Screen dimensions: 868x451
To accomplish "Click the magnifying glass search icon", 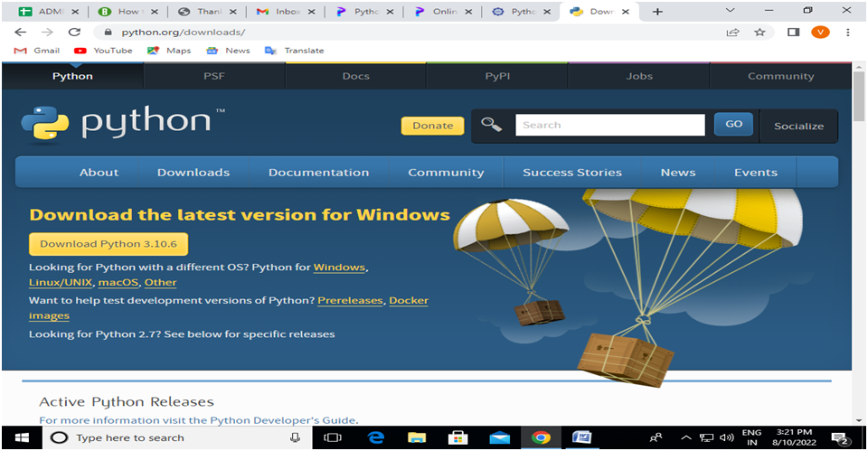I will click(x=491, y=125).
